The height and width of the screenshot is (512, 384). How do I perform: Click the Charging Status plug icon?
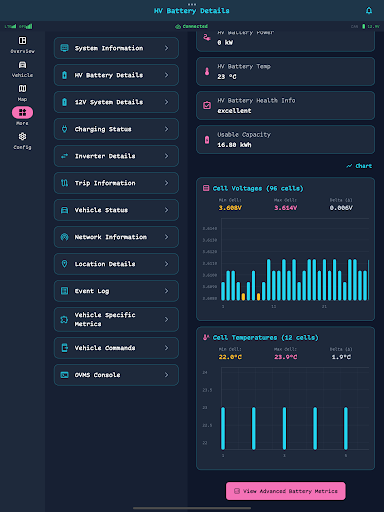(65, 129)
